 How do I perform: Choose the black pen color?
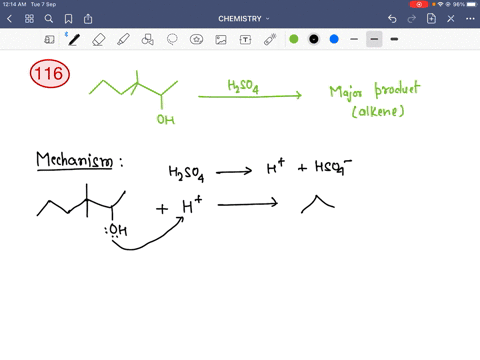(x=314, y=39)
